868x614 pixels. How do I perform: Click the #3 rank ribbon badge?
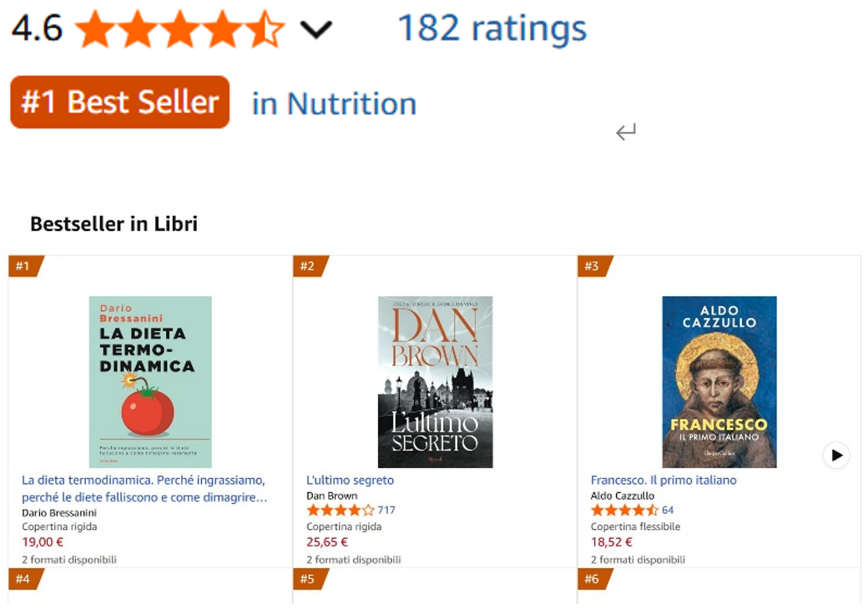[x=593, y=266]
